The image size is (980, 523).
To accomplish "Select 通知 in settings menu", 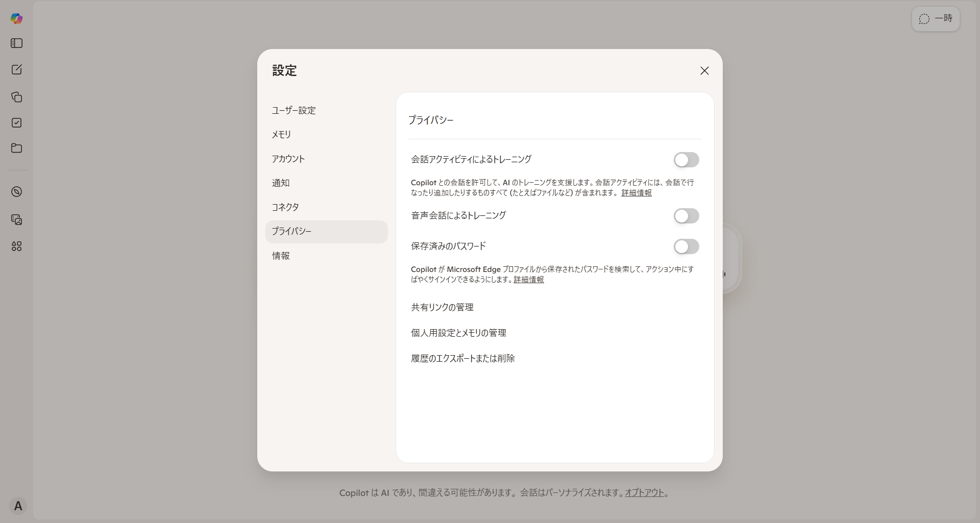I will coord(327,183).
